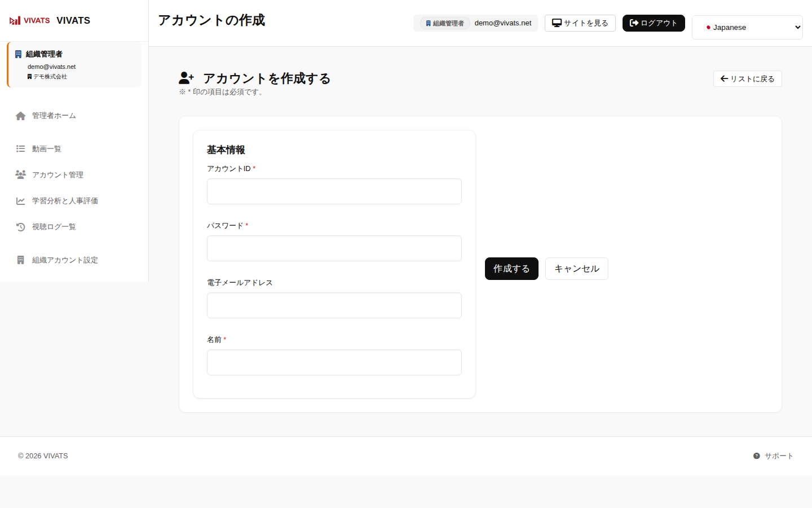Focus the 電子メールアドレス input field

pos(334,305)
